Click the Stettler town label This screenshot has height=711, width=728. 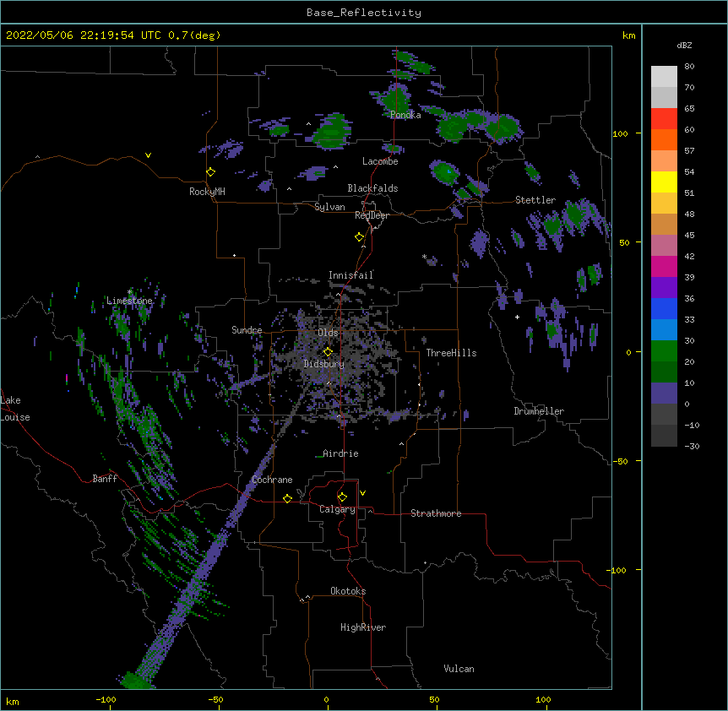[x=535, y=200]
